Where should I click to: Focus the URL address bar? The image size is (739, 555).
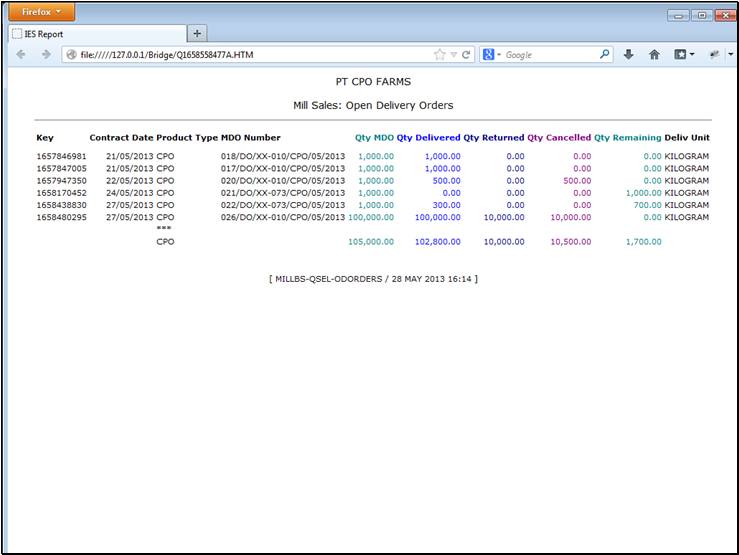(x=255, y=55)
